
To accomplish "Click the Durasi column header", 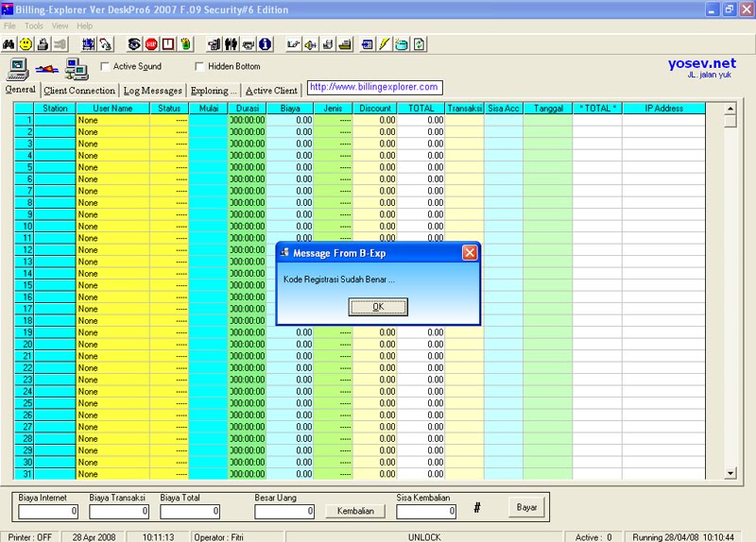I will pyautogui.click(x=247, y=109).
